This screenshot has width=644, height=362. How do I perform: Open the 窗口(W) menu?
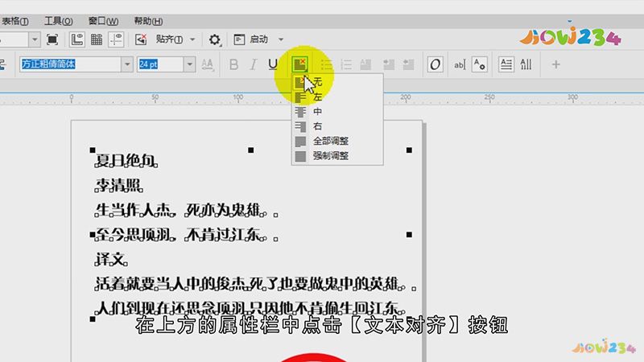click(103, 21)
